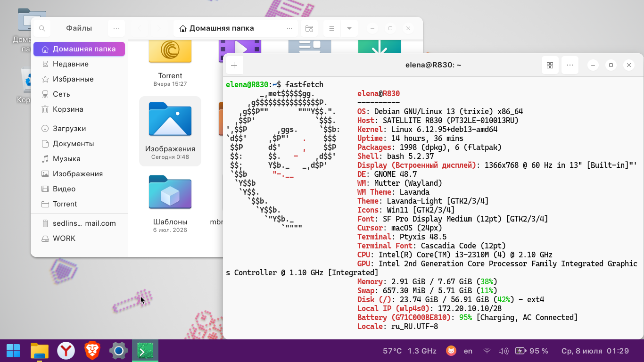Select the Изображения folder icon in Files
The height and width of the screenshot is (362, 644).
[170, 119]
